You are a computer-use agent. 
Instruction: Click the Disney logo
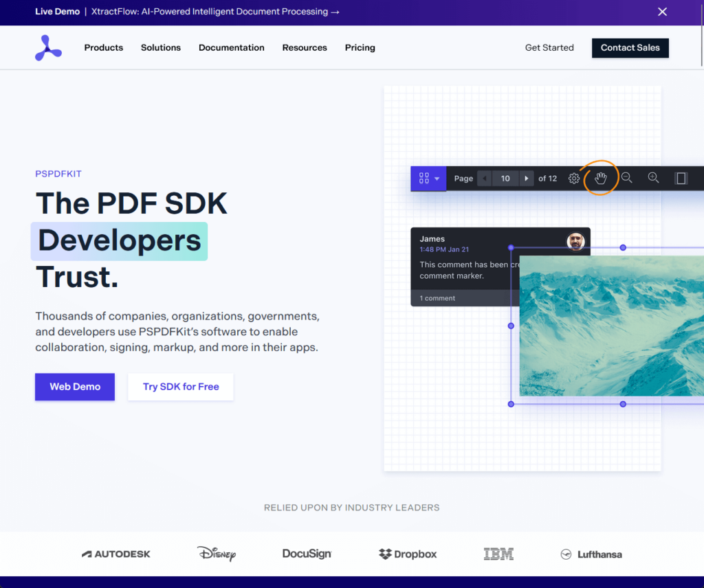point(217,554)
